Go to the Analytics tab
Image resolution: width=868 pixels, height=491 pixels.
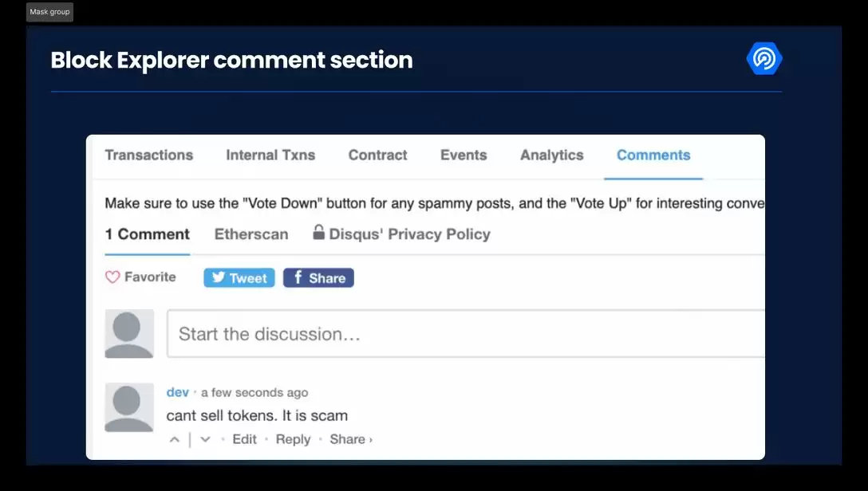(552, 155)
